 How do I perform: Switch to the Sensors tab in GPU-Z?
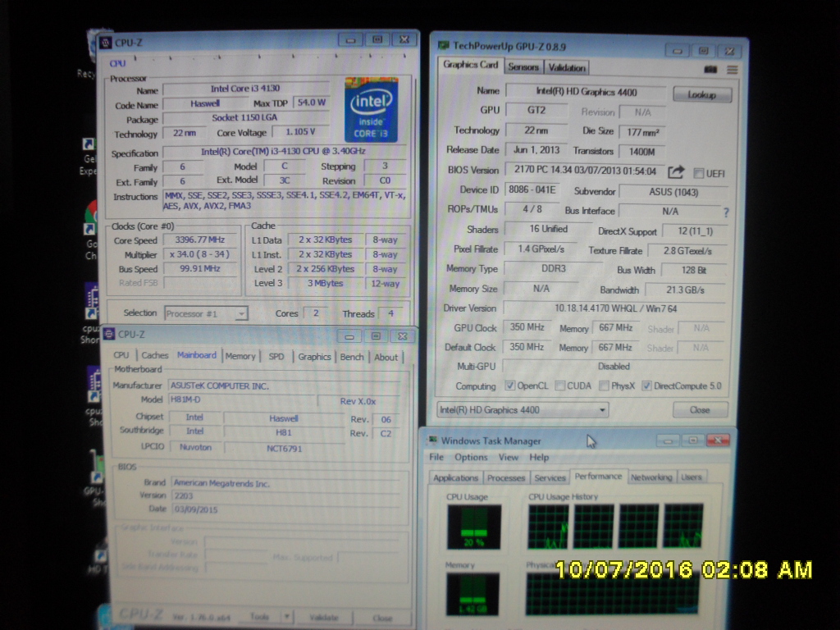[523, 67]
